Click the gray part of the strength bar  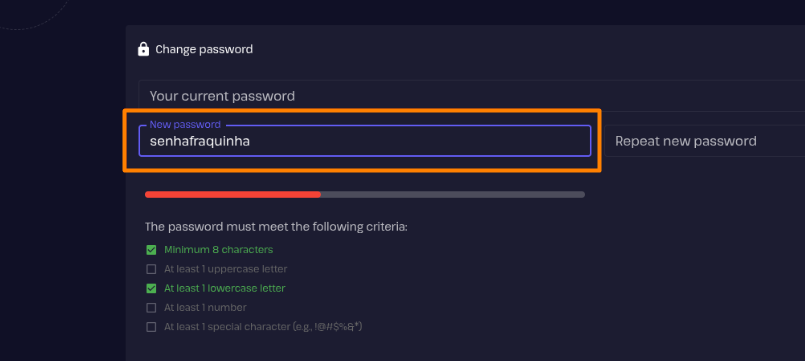click(453, 195)
